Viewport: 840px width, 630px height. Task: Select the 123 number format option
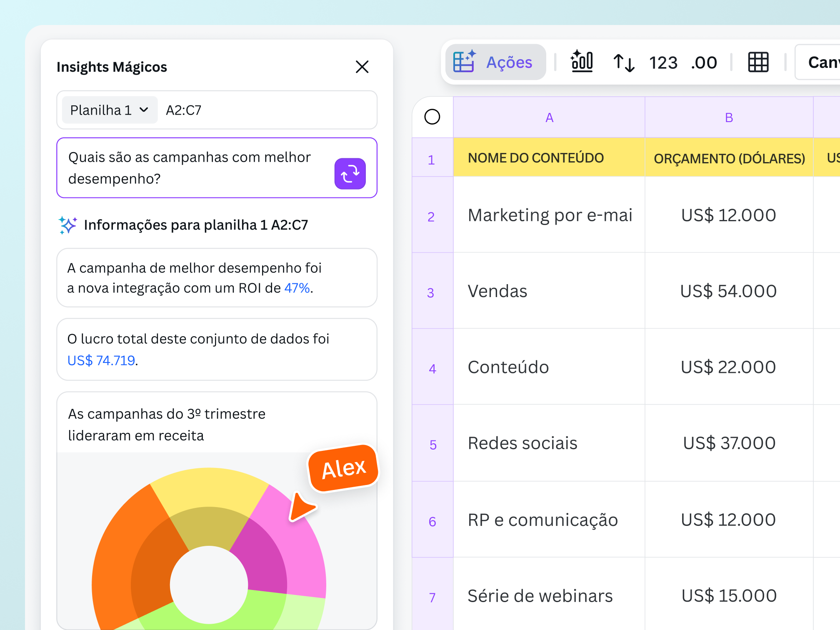click(663, 62)
